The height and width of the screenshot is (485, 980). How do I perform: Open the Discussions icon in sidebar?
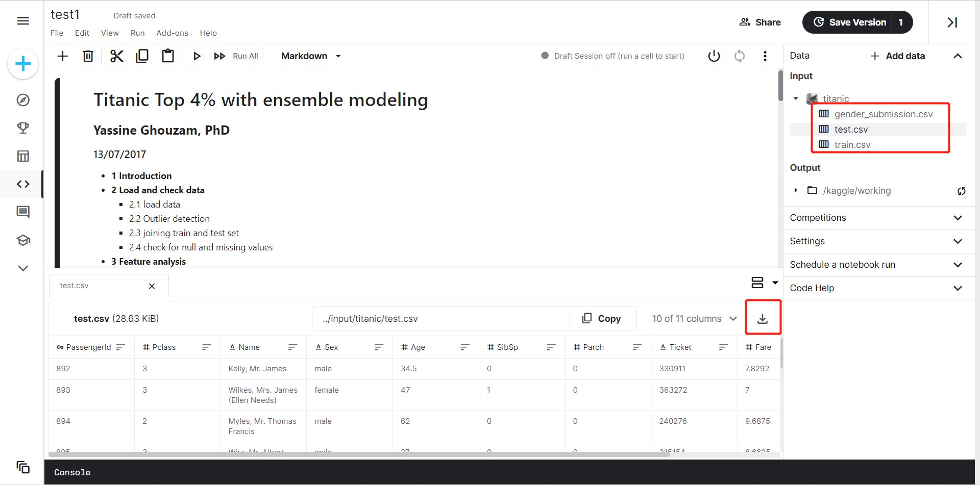click(x=23, y=212)
